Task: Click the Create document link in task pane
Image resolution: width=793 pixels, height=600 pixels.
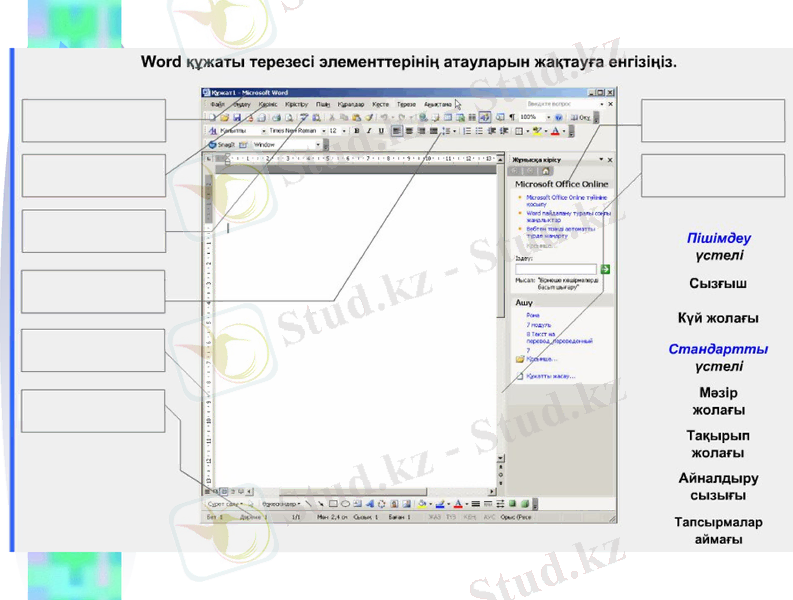Action: [550, 376]
